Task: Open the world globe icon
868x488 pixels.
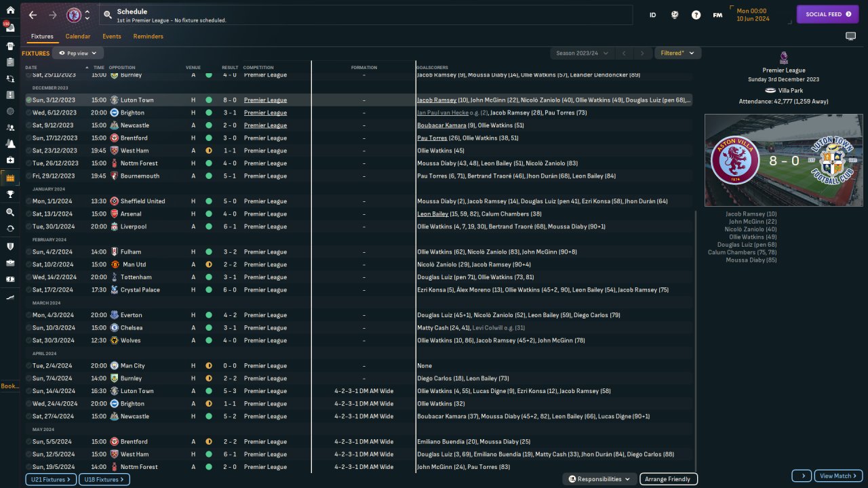Action: click(674, 15)
